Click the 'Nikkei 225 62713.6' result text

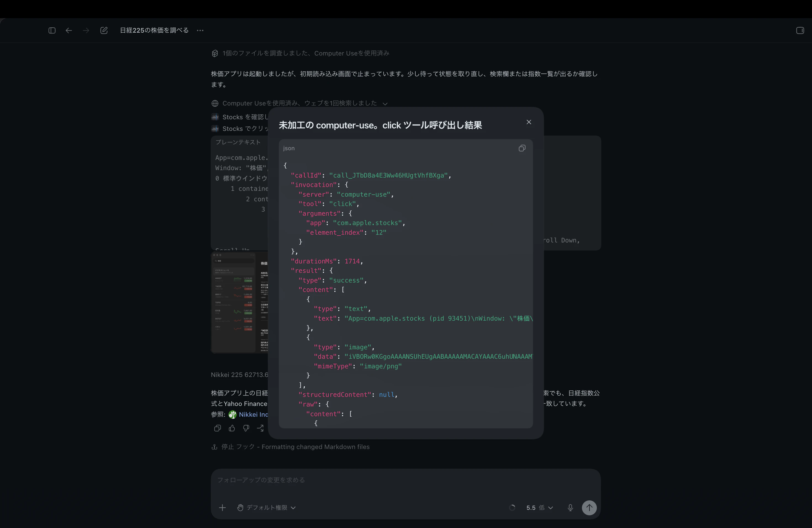pyautogui.click(x=239, y=375)
